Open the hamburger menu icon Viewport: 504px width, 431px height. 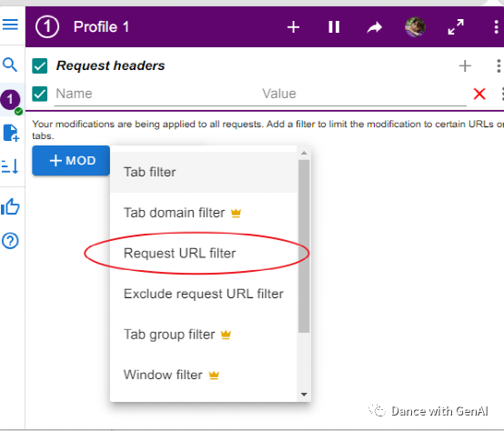(x=10, y=24)
